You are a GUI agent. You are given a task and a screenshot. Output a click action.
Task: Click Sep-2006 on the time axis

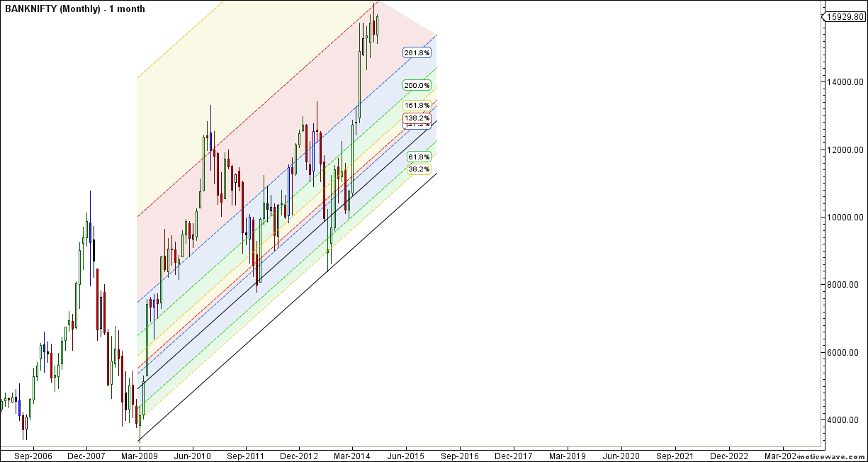point(33,456)
